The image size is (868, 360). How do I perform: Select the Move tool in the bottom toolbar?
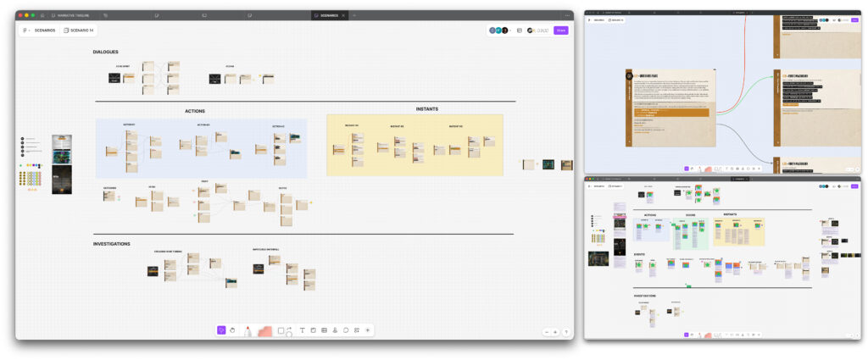tap(221, 330)
